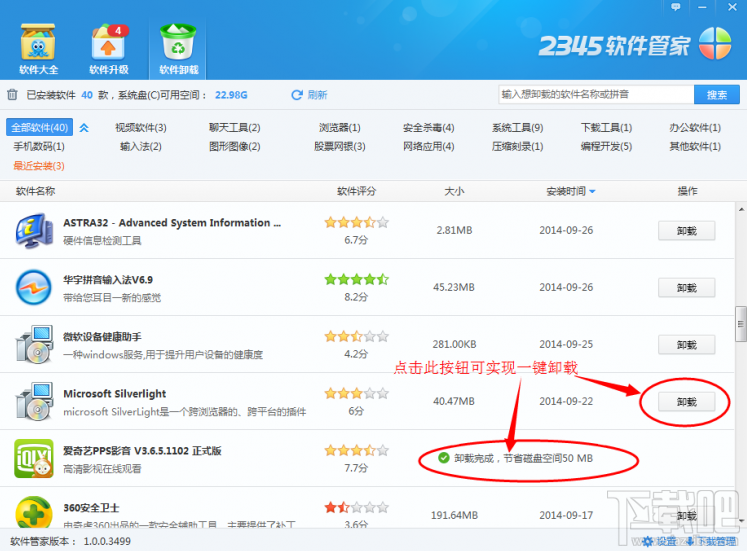Click the 360安全卫士 program icon
The height and width of the screenshot is (551, 747).
34,512
